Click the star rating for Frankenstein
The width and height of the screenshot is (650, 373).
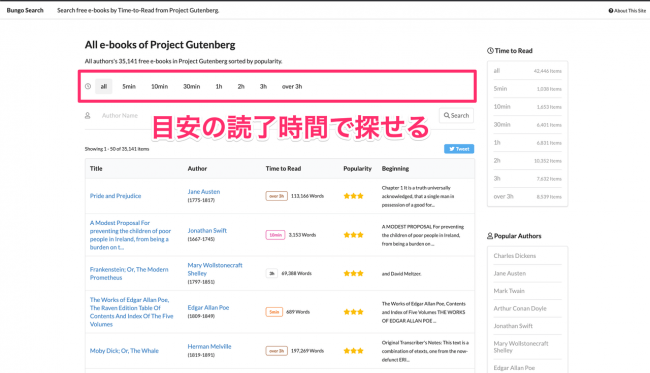(353, 274)
